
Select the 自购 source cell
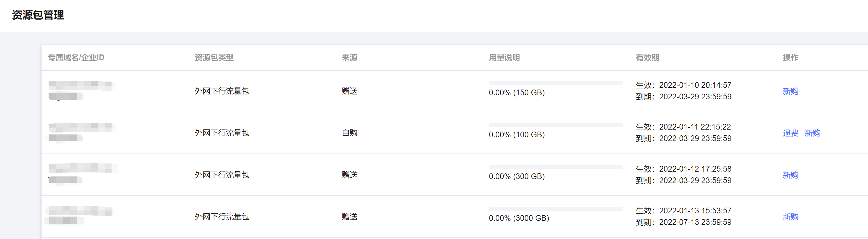click(x=349, y=133)
